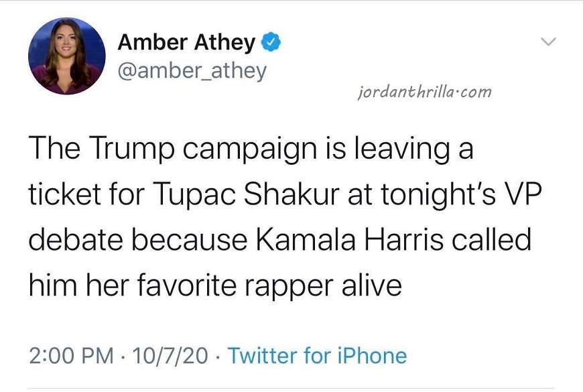Screen dimensions: 583x392
Task: Open the Amber Athey display name
Action: pos(186,42)
